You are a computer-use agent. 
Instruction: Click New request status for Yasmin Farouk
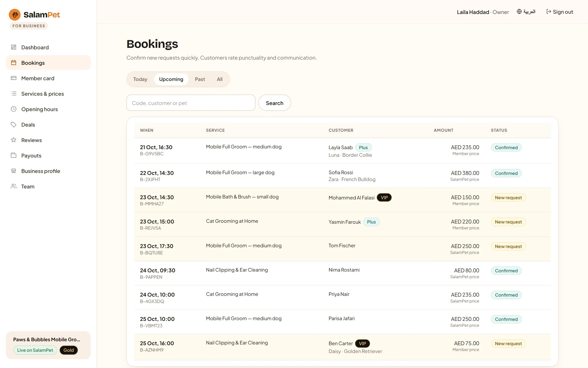(508, 222)
